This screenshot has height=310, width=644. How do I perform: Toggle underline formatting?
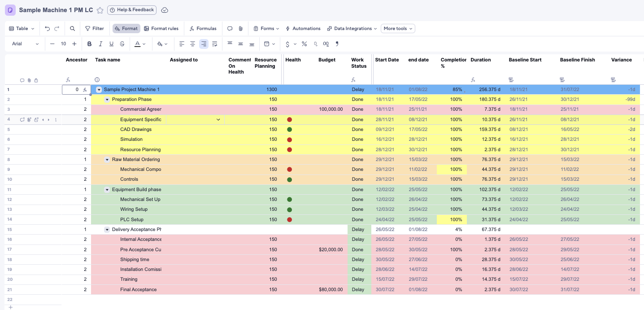click(x=111, y=44)
